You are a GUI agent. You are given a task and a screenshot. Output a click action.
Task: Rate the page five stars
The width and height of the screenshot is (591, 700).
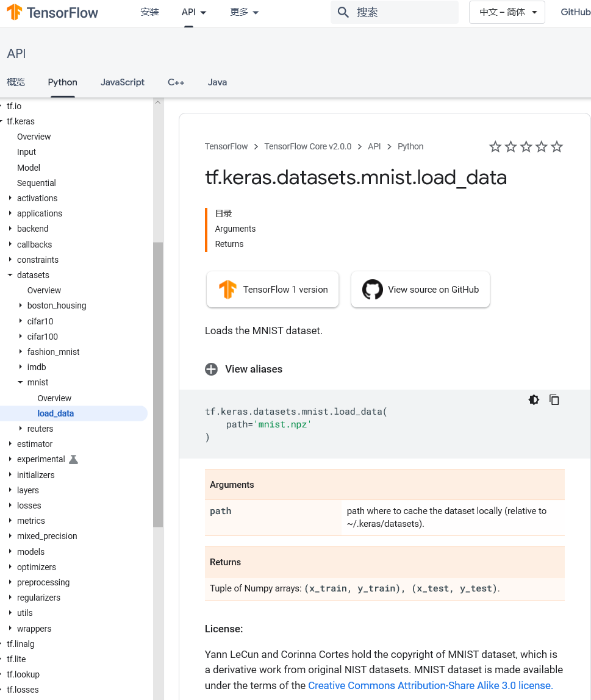click(557, 147)
